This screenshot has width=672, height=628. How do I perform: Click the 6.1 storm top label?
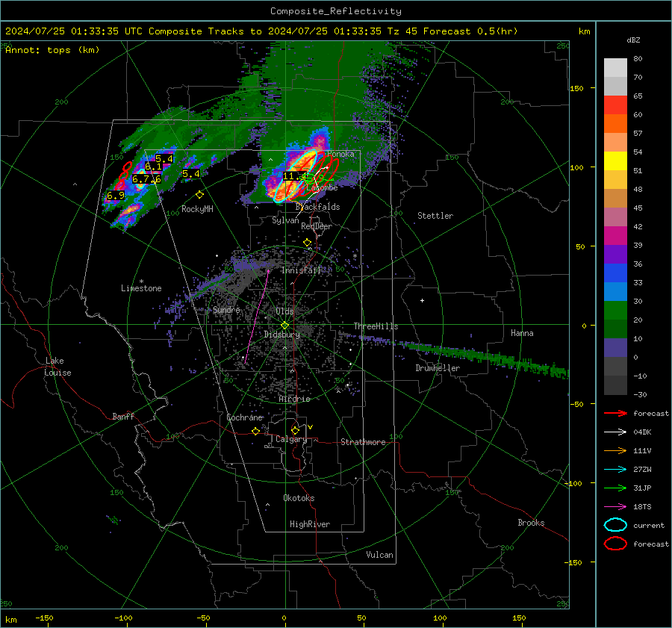tap(153, 167)
